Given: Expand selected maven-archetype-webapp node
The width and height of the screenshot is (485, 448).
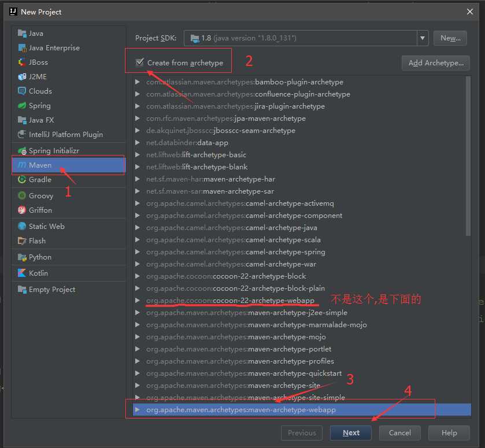Looking at the screenshot, I should 138,410.
